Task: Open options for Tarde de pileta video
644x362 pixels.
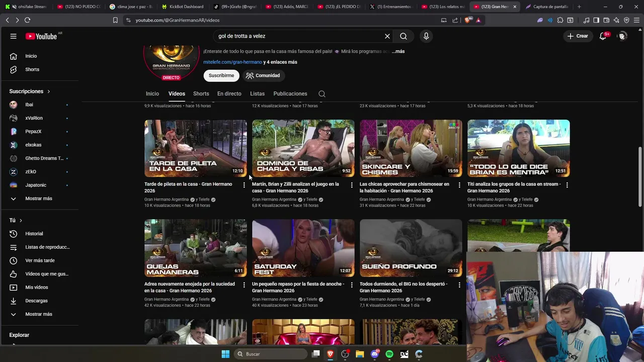Action: (244, 185)
